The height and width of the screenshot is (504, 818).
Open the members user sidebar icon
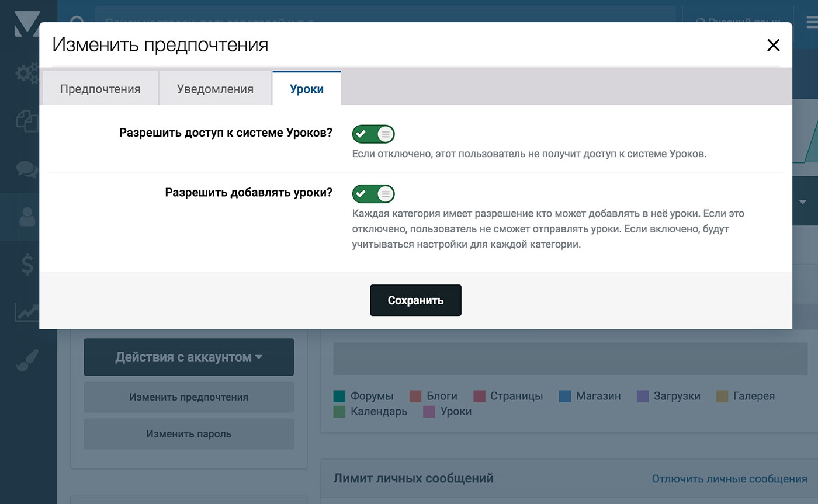coord(27,217)
